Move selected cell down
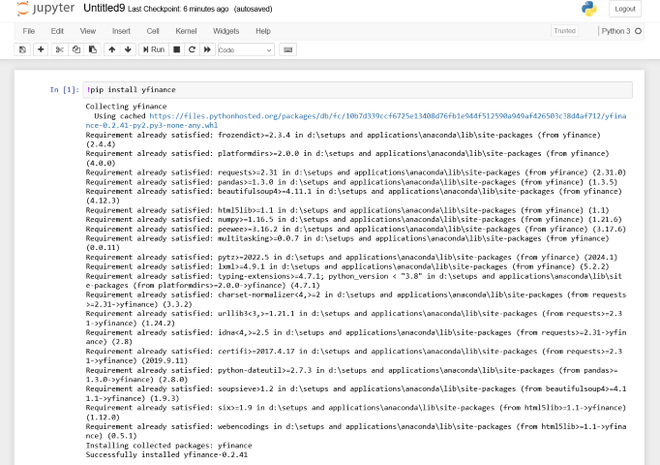The height and width of the screenshot is (465, 660). [128, 50]
